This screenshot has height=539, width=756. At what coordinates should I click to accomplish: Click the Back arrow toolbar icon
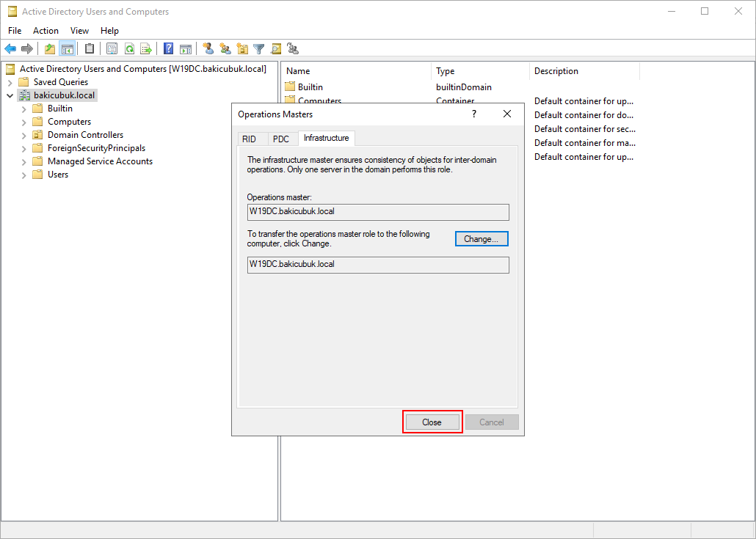[10, 48]
